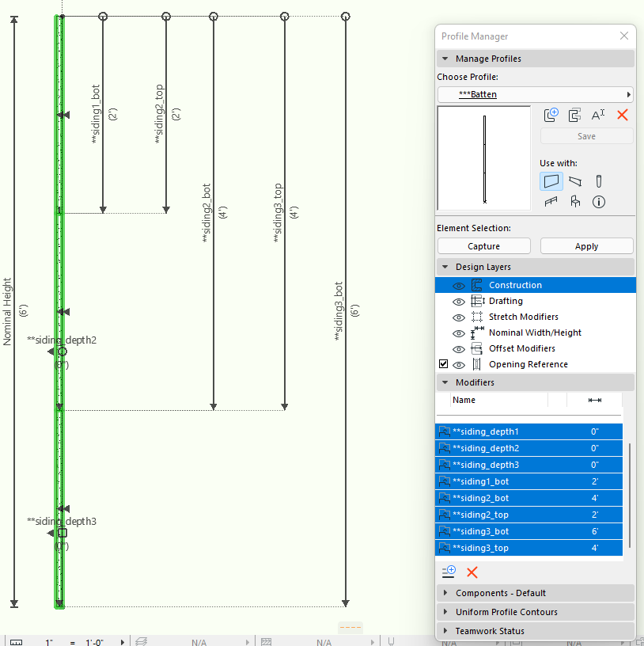Hide the Construction layer with its eye icon
The height and width of the screenshot is (646, 644).
pyautogui.click(x=459, y=286)
